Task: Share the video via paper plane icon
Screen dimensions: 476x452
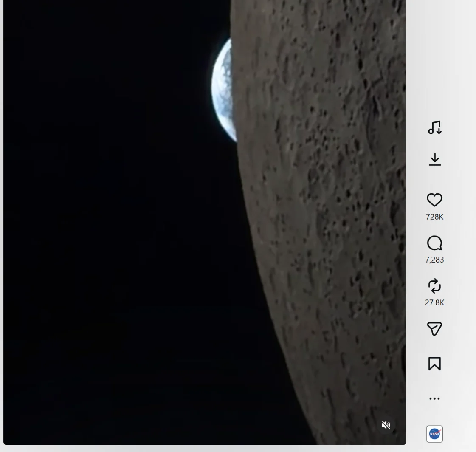Action: [x=434, y=329]
